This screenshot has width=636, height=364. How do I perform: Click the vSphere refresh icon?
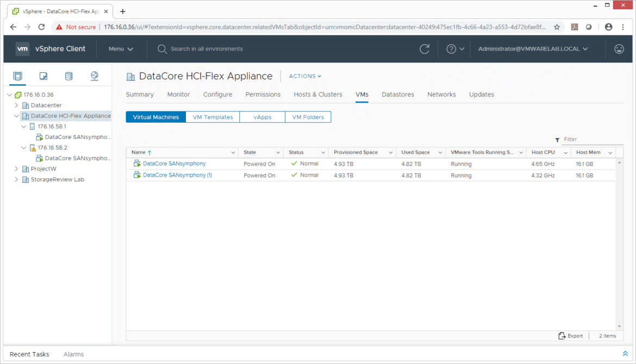click(424, 49)
